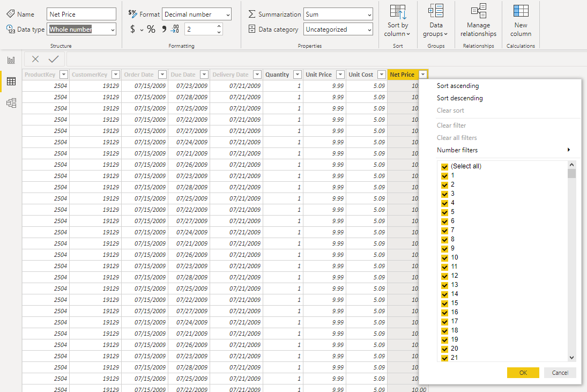The width and height of the screenshot is (587, 392).
Task: Uncheck filter value 1
Action: pos(444,176)
